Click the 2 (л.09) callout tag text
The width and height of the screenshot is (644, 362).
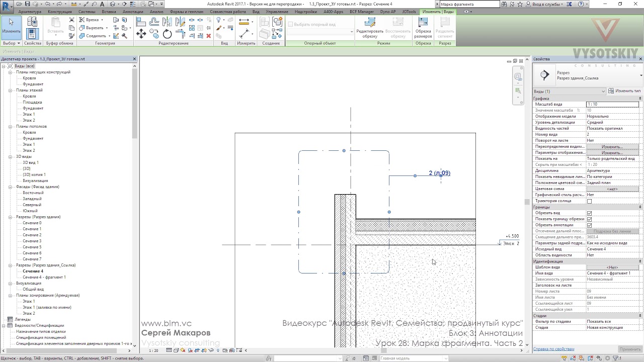(x=439, y=173)
